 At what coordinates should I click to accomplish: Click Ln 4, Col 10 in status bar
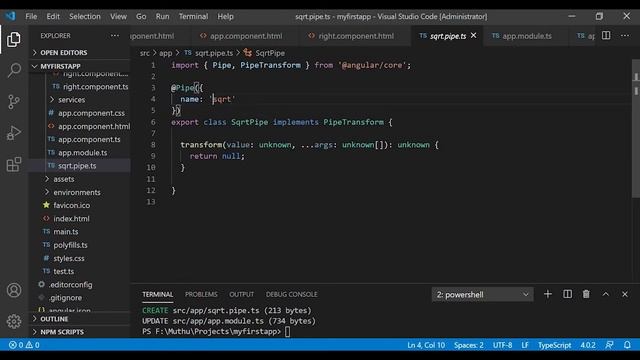[x=426, y=345]
